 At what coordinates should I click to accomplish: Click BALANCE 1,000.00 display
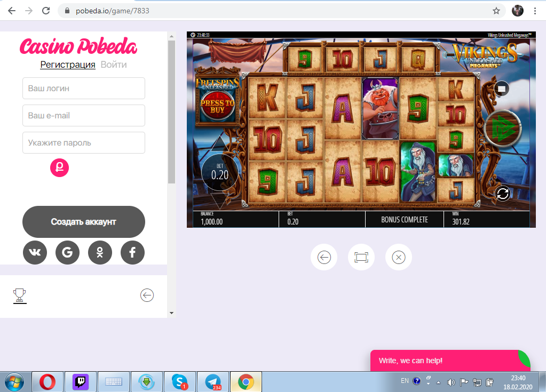tap(212, 219)
